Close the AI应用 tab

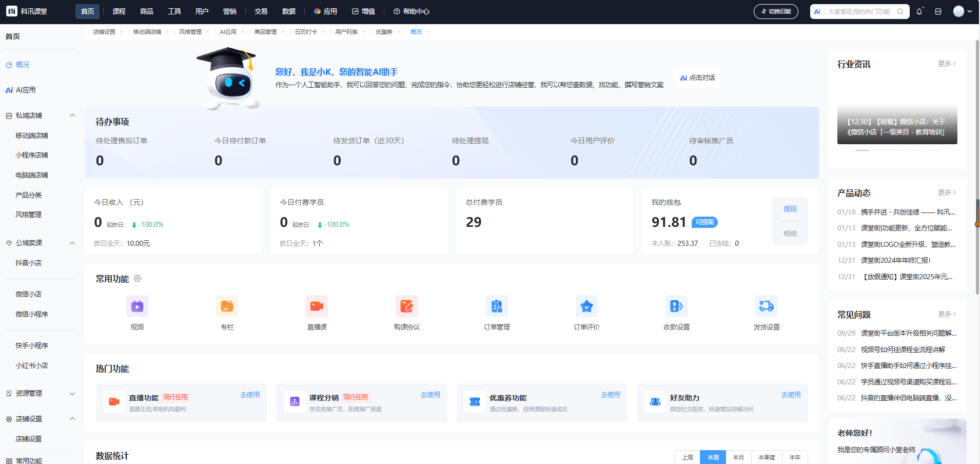(243, 32)
